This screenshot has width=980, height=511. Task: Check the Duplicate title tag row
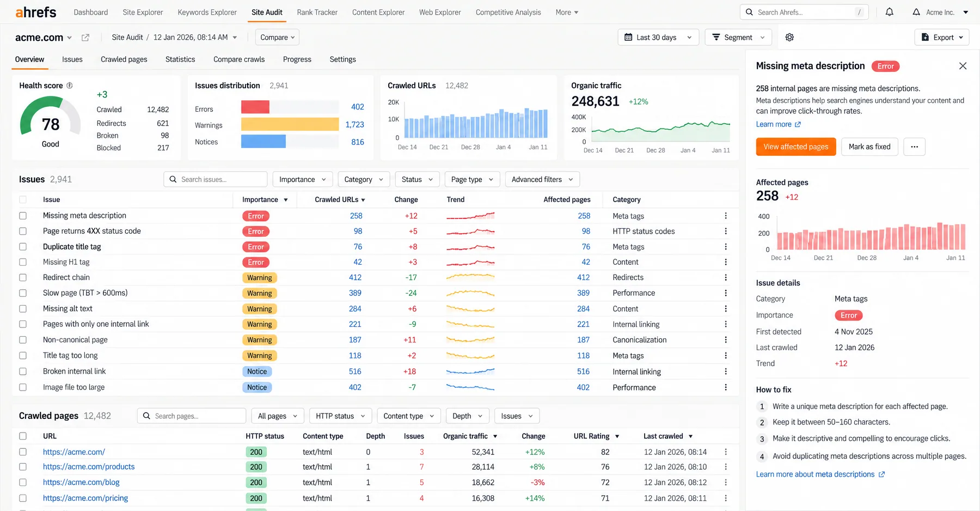(x=23, y=247)
